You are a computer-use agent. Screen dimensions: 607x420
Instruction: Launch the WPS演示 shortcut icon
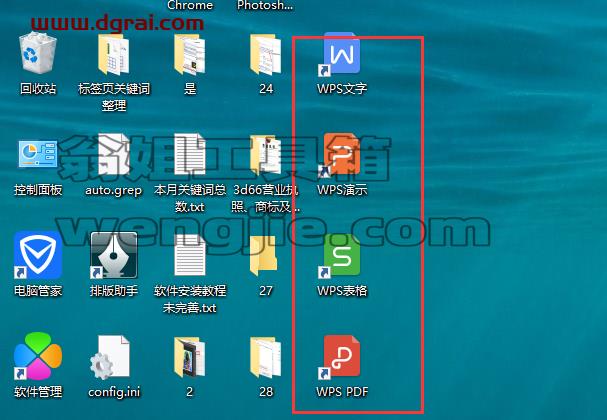tap(340, 155)
